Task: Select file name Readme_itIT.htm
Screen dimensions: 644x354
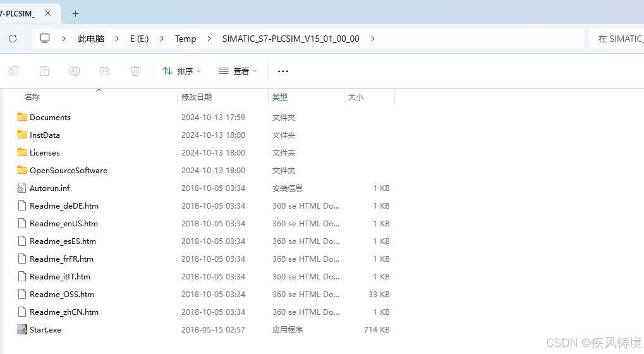Action: point(60,276)
